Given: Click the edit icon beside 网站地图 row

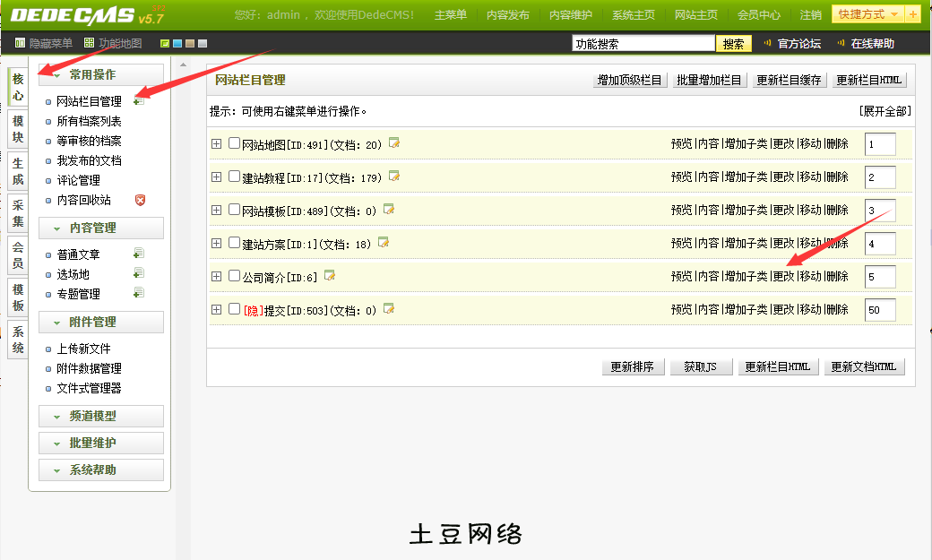Looking at the screenshot, I should (x=393, y=143).
